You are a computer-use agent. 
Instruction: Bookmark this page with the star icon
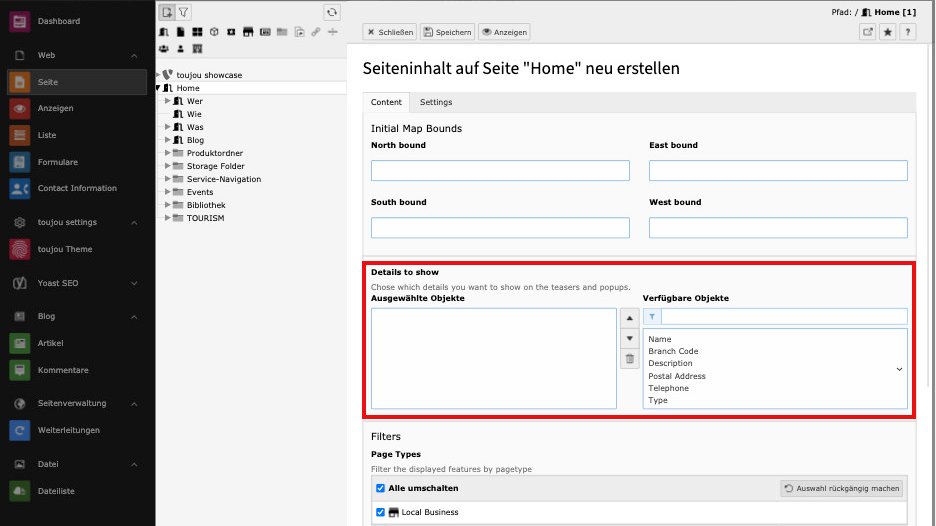888,32
